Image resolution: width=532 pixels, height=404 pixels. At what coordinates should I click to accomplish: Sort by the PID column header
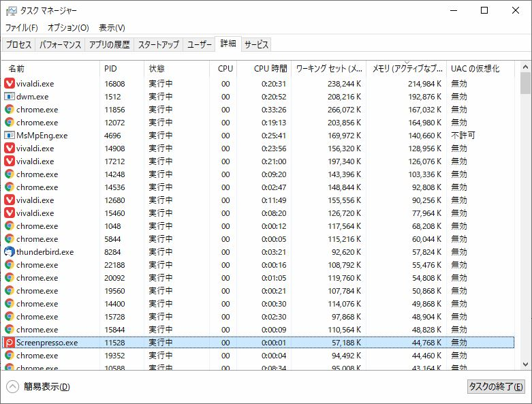[122, 69]
